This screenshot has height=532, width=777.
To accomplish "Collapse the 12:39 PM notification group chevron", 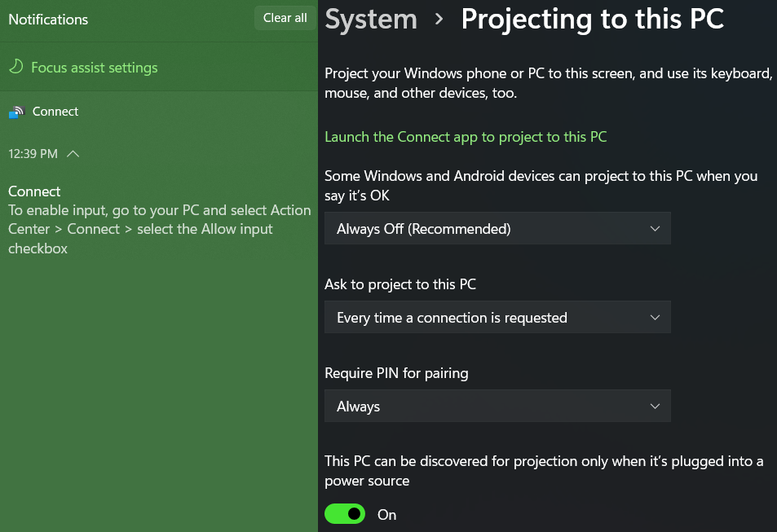I will coord(73,153).
